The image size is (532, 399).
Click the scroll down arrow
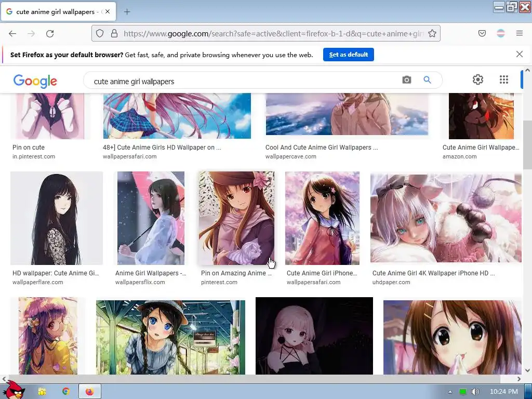[x=527, y=370]
